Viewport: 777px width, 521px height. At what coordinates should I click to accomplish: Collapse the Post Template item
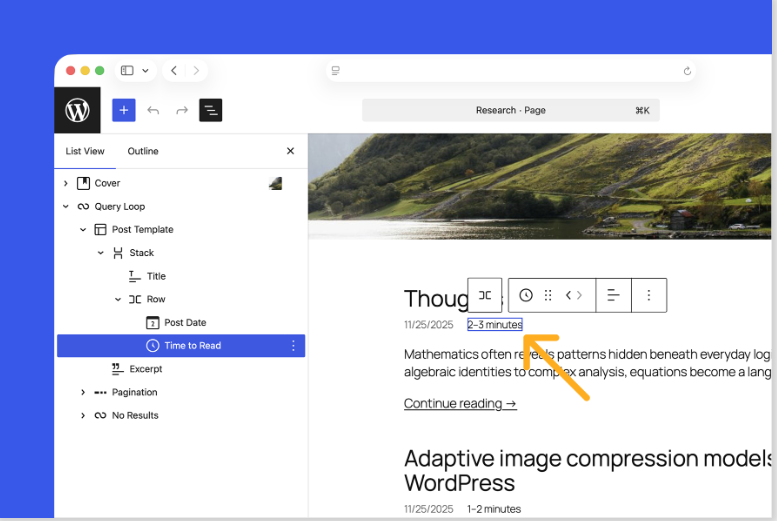pyautogui.click(x=83, y=230)
